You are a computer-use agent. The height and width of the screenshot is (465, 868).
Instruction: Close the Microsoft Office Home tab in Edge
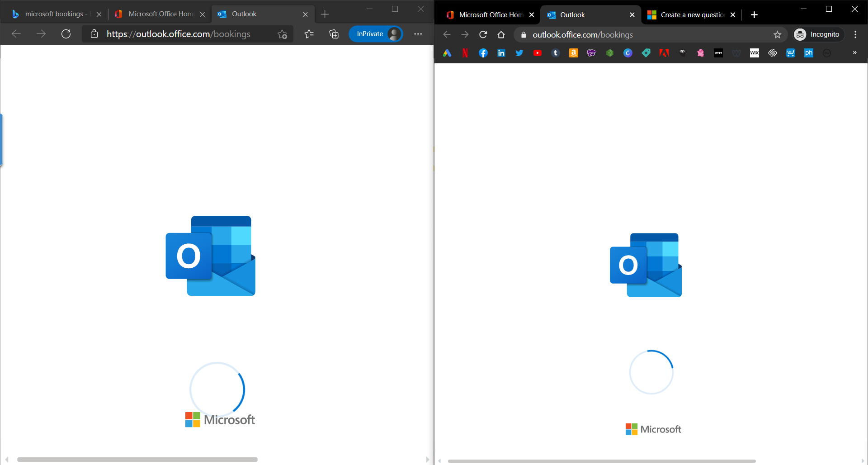point(203,14)
